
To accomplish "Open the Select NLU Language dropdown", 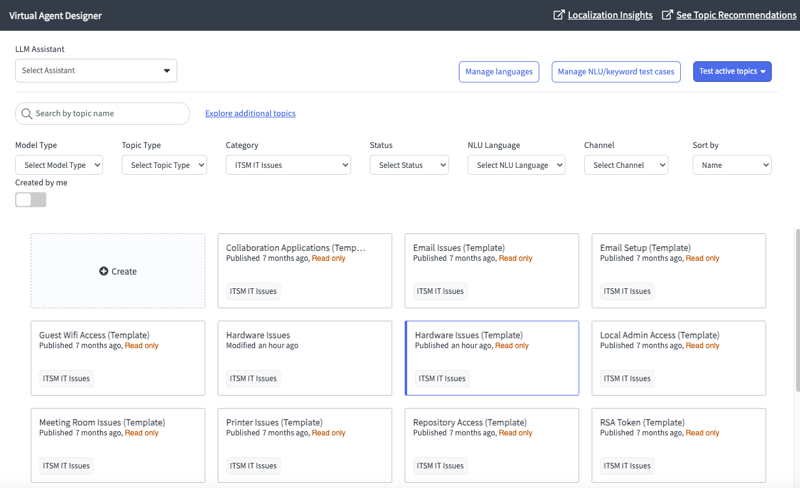I will [516, 165].
